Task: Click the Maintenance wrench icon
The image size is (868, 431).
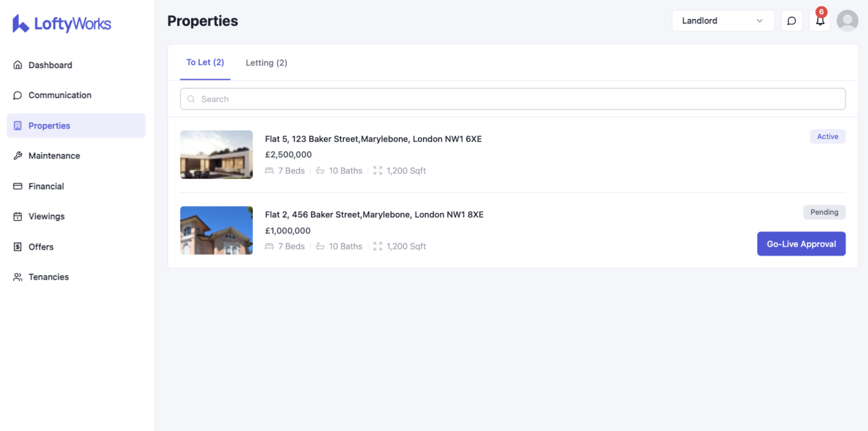Action: 18,156
